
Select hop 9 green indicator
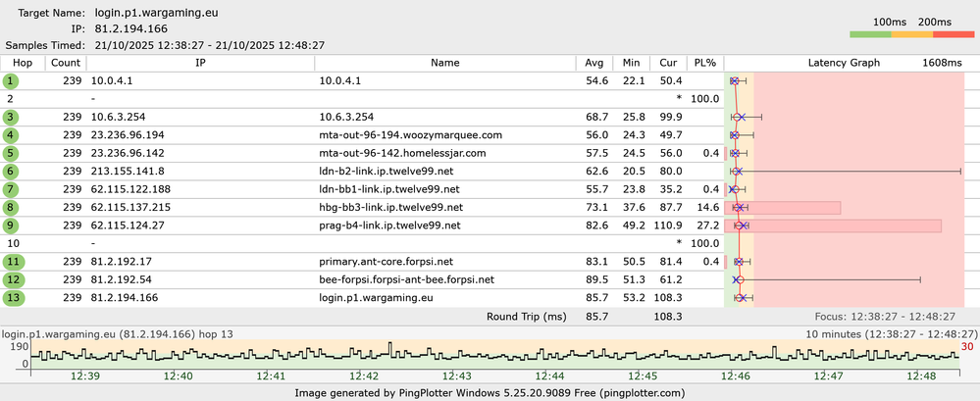(11, 226)
